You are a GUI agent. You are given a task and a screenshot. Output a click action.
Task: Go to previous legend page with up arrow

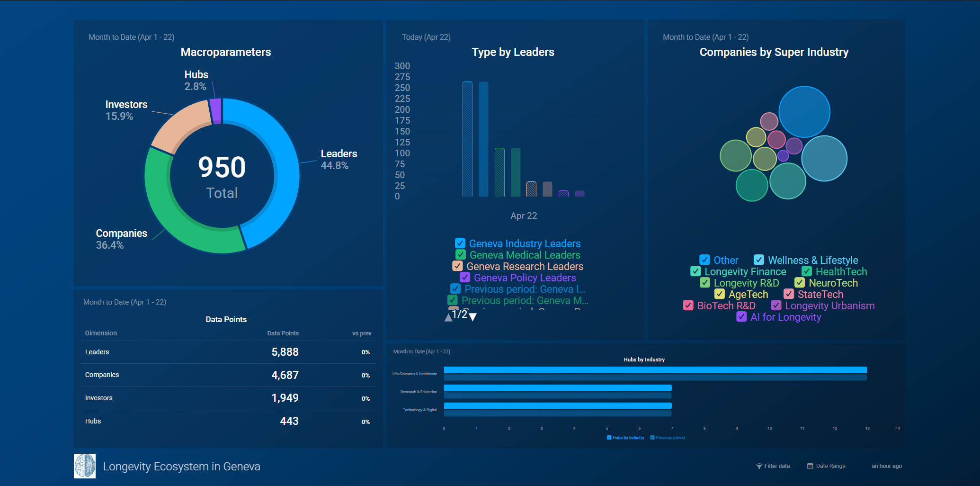(448, 317)
